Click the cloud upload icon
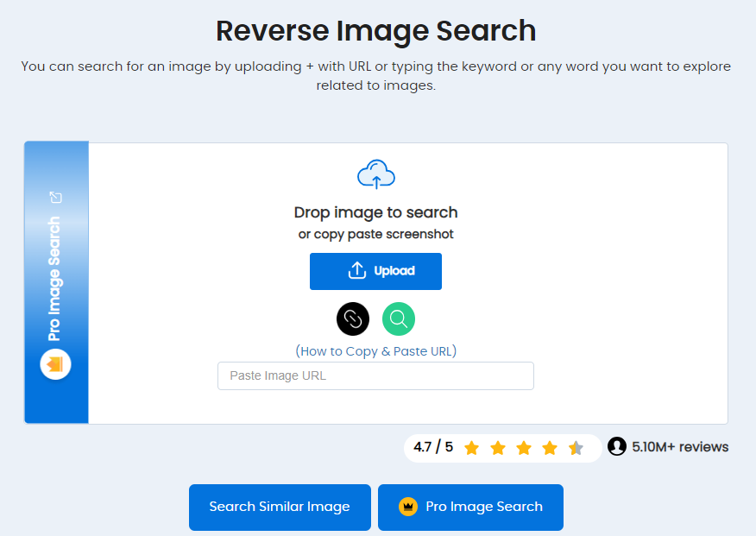 point(376,174)
